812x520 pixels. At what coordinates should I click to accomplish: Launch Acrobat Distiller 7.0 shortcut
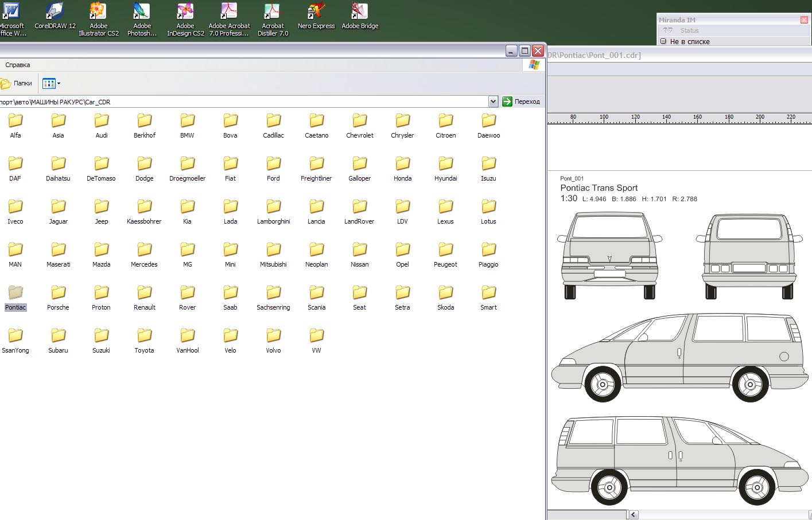click(x=273, y=19)
